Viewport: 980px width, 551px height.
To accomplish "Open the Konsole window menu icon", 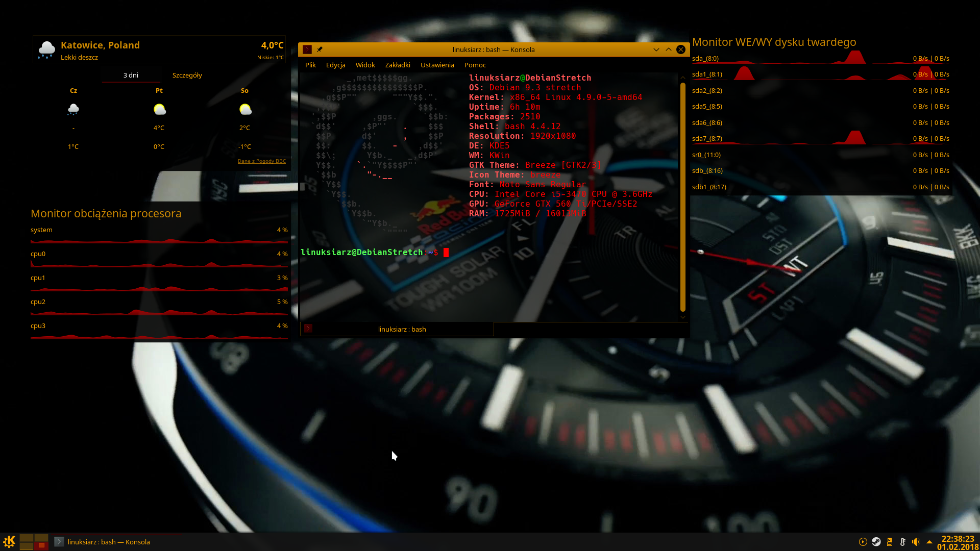I will (307, 49).
